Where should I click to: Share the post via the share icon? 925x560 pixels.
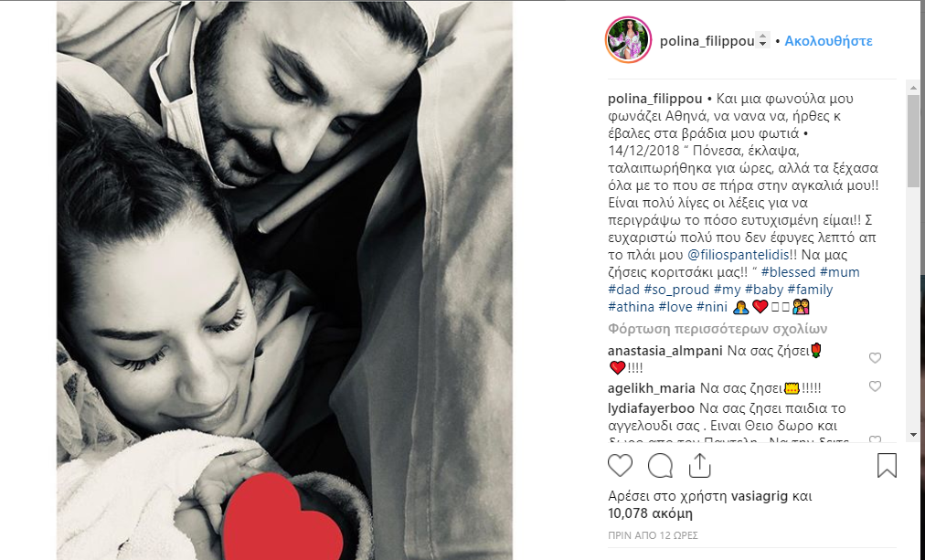point(699,465)
